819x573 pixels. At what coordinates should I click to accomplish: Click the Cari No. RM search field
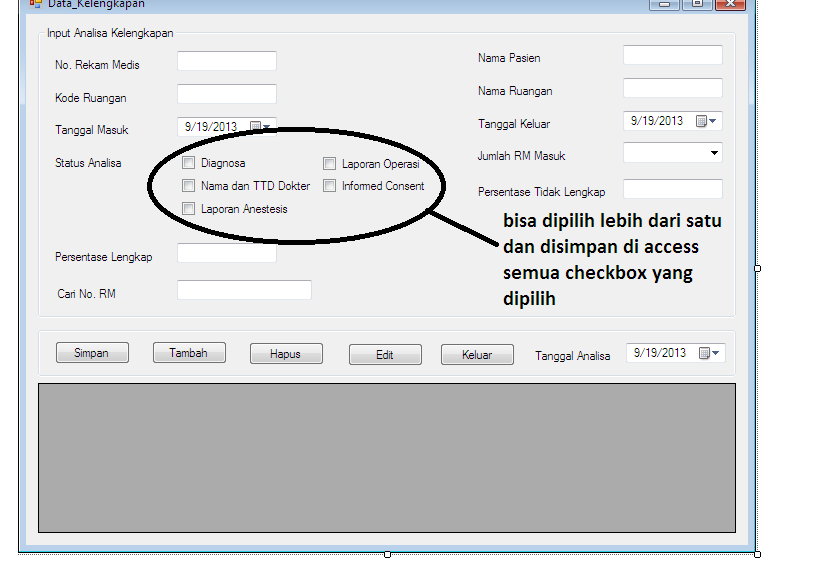(244, 290)
